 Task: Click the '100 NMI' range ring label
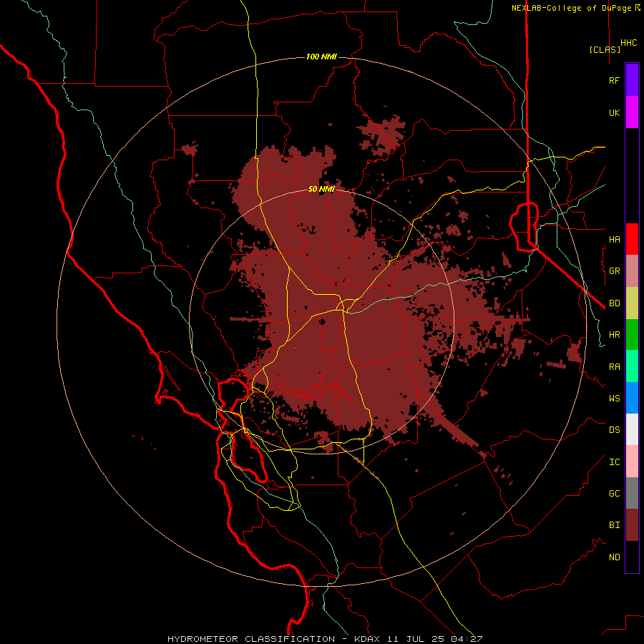pos(321,57)
